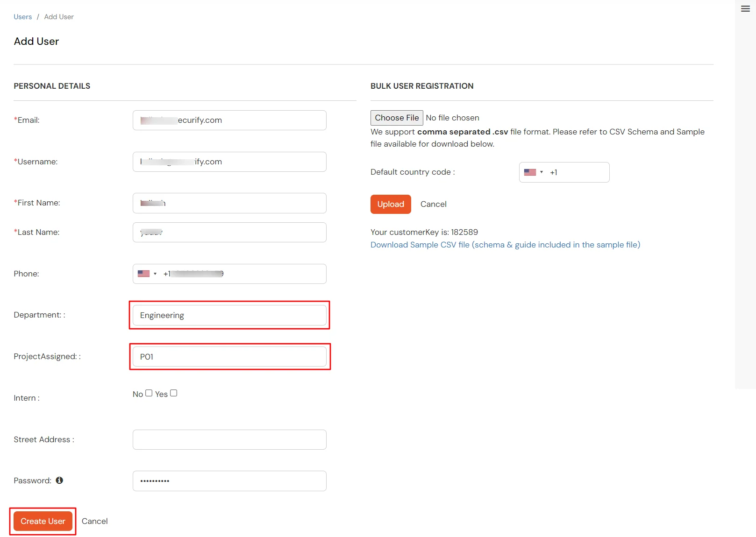This screenshot has width=756, height=537.
Task: Check the Yes checkbox for Intern
Action: pos(173,393)
